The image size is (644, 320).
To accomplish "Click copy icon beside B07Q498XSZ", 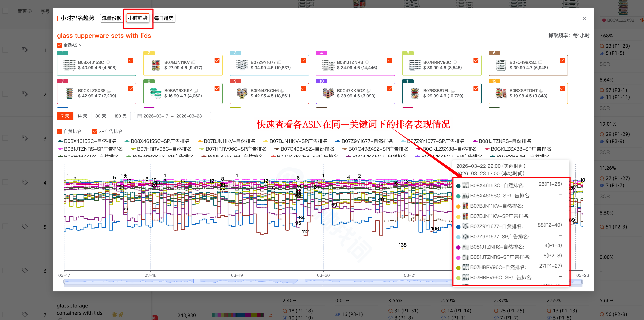I will tap(540, 62).
